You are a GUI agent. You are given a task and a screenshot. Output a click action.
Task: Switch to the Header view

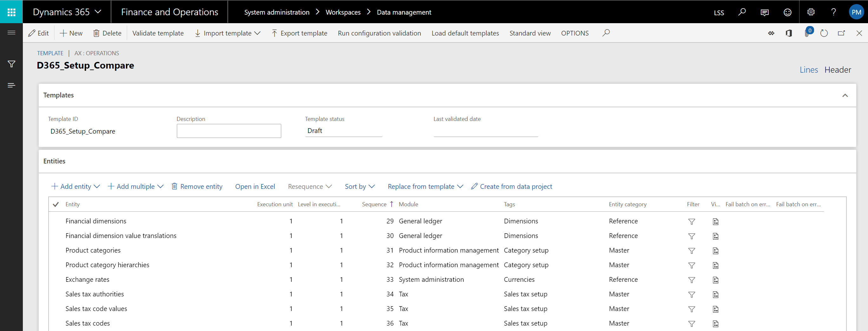(837, 70)
